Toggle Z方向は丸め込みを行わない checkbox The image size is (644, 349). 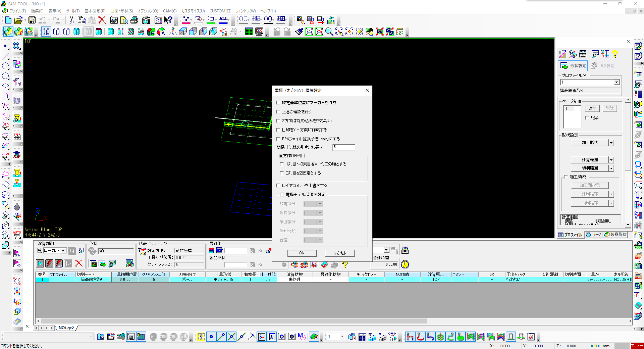[278, 121]
